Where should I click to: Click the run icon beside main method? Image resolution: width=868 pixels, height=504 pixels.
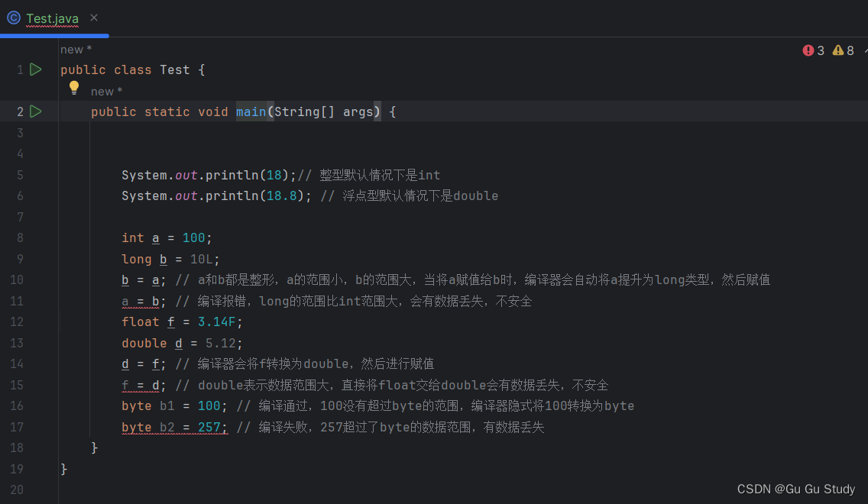pyautogui.click(x=35, y=111)
